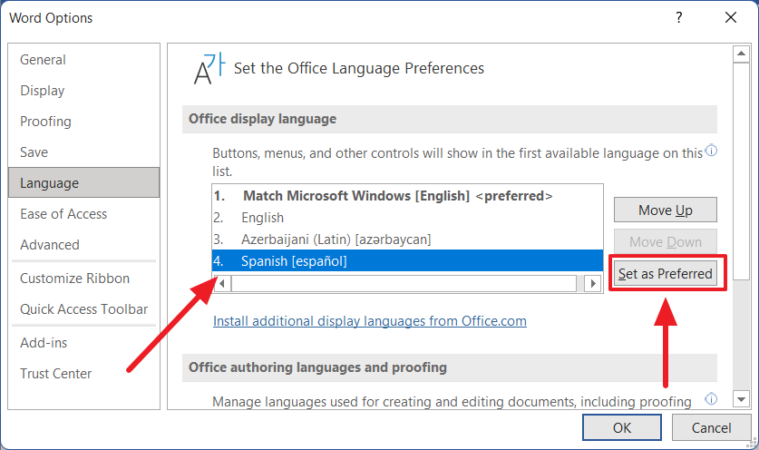Go to the Save options

pyautogui.click(x=84, y=152)
